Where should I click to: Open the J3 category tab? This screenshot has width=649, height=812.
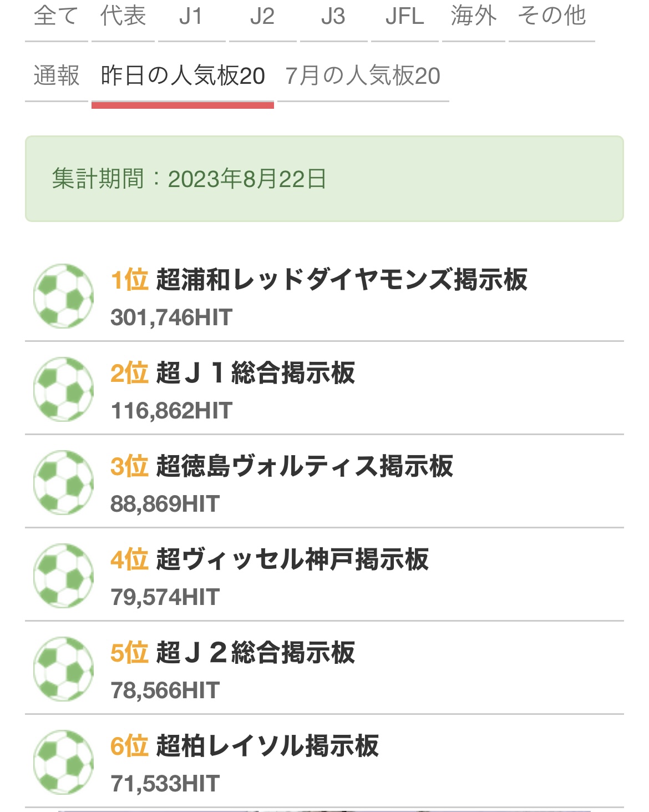click(x=333, y=17)
